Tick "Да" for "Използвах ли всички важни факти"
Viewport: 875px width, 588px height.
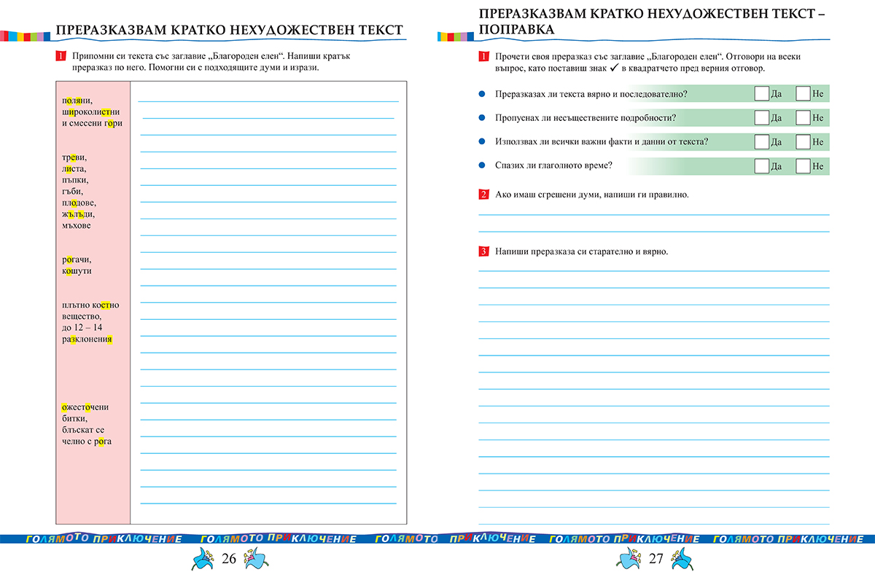click(x=761, y=142)
